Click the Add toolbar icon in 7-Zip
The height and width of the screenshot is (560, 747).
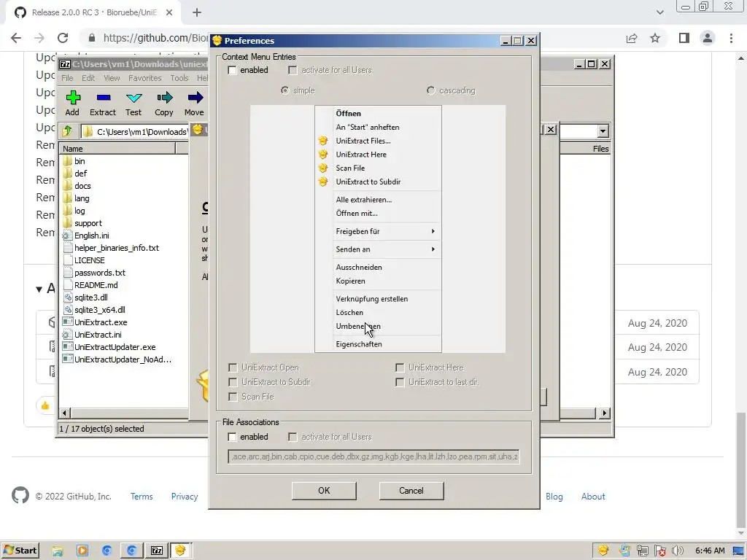(x=73, y=98)
